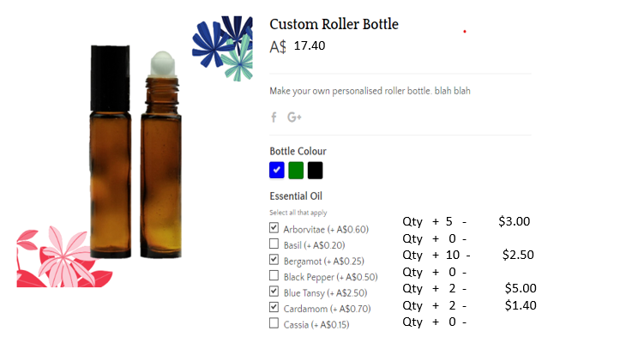644x349 pixels.
Task: Uncheck the Bergamot essential oil checkbox
Action: [274, 260]
